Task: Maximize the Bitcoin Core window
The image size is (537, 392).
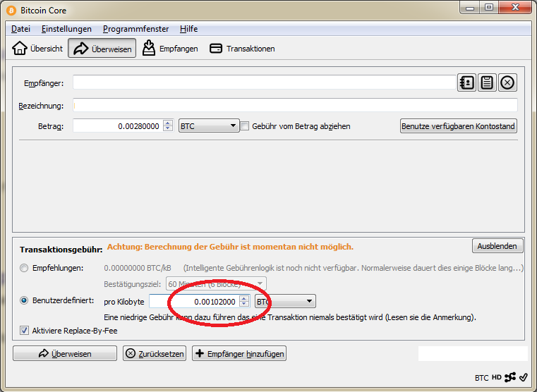Action: tap(489, 8)
